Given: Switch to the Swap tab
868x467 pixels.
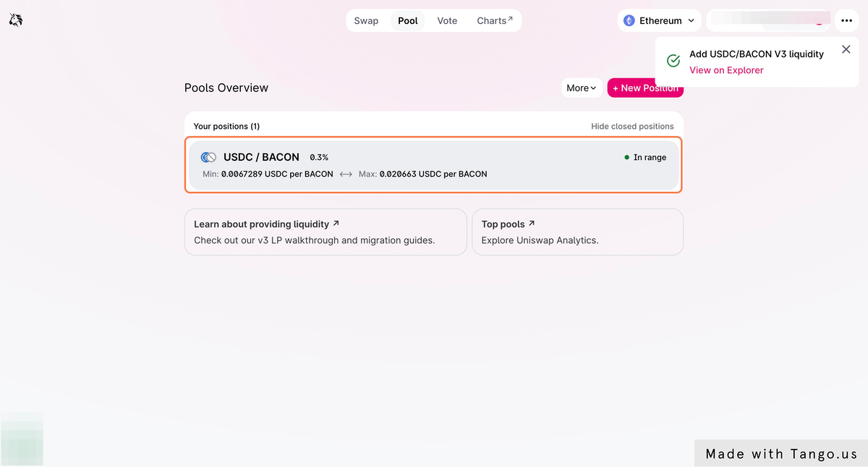Looking at the screenshot, I should [x=366, y=20].
